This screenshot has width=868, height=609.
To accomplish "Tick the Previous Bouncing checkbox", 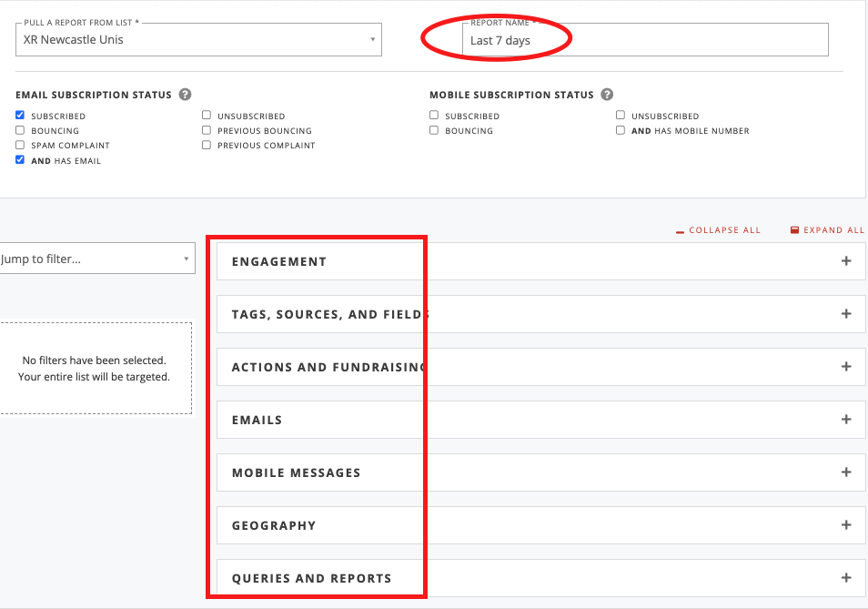I will pyautogui.click(x=207, y=130).
